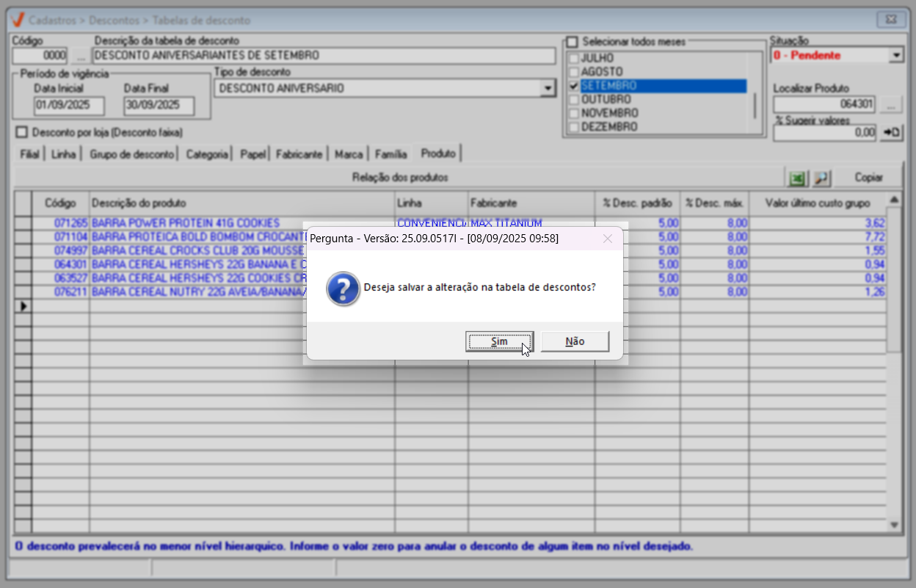Uncheck the SETEMBRO month checkbox
The width and height of the screenshot is (916, 588).
(574, 86)
